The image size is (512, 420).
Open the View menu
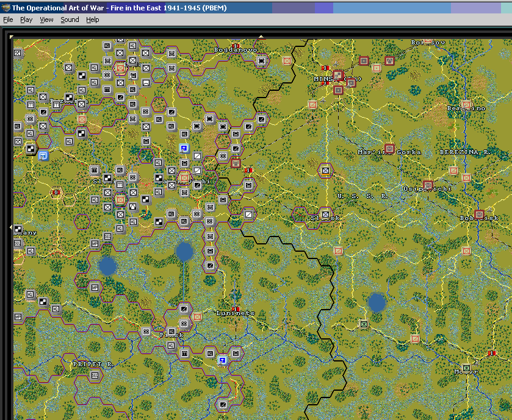46,20
